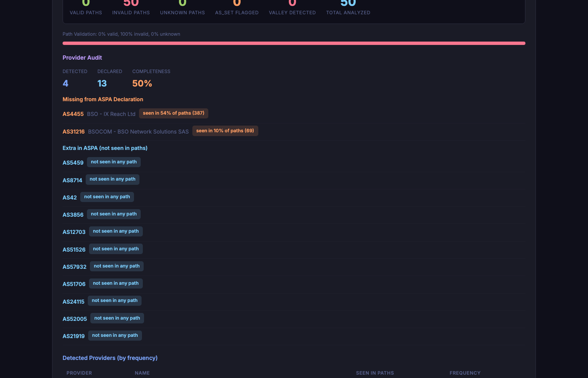The width and height of the screenshot is (588, 378).
Task: Click the detected count value 4
Action: point(66,83)
